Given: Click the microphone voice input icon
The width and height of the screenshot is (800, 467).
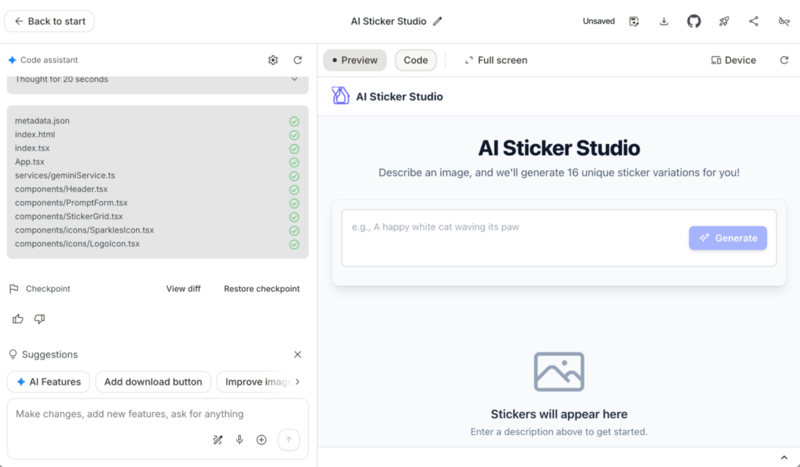Looking at the screenshot, I should click(x=239, y=440).
